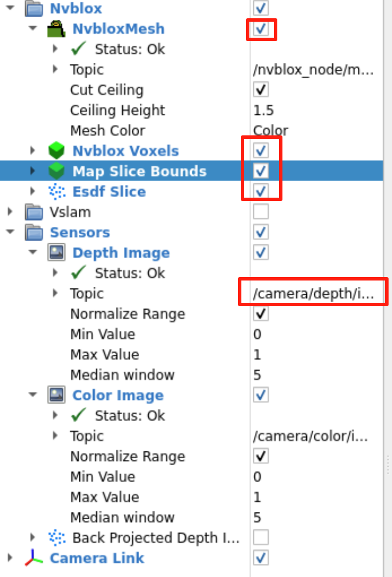Click the Color Image display icon
392x577 pixels.
(x=56, y=395)
